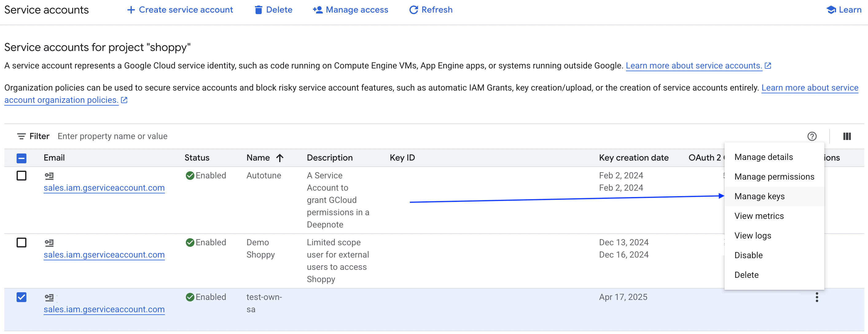Select Manage keys from context menu
The height and width of the screenshot is (334, 868).
pyautogui.click(x=759, y=196)
